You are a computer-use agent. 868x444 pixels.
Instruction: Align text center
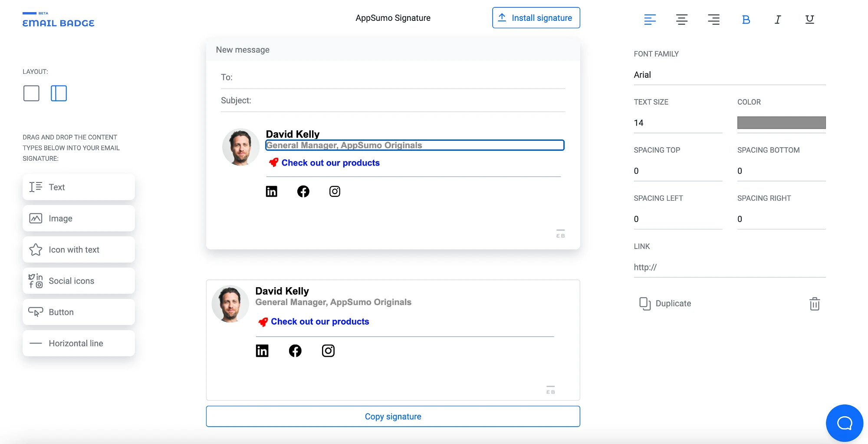pyautogui.click(x=682, y=20)
